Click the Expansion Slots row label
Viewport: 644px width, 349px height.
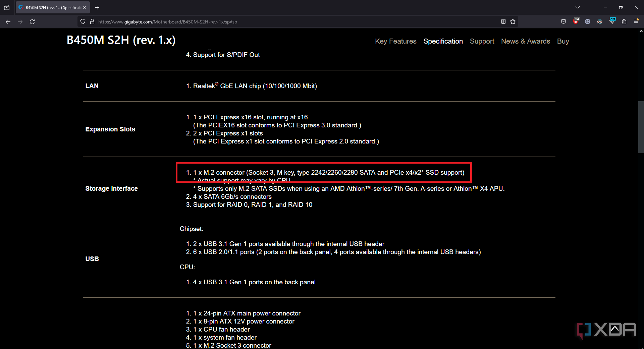tap(110, 129)
